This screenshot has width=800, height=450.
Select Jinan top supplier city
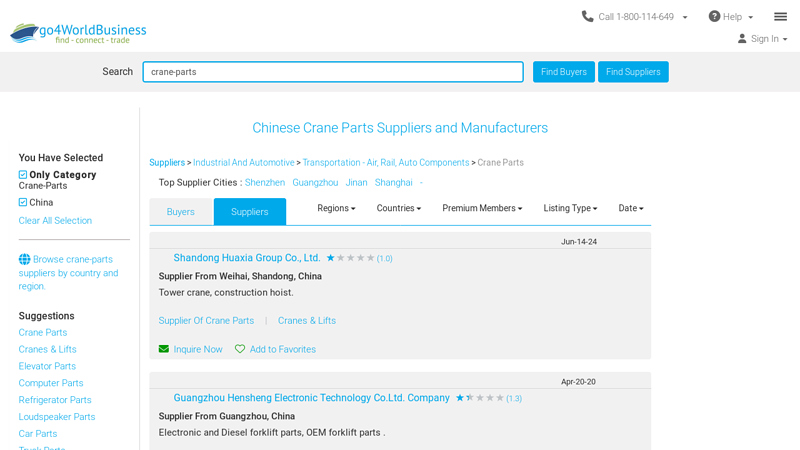(356, 182)
